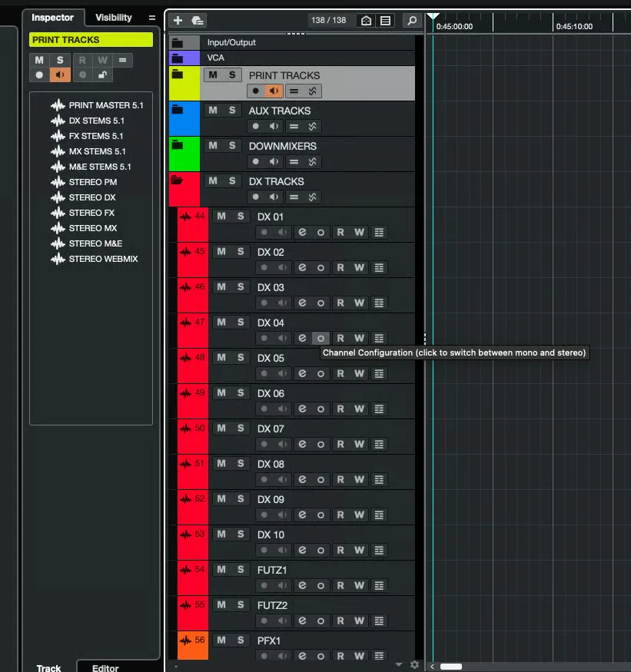This screenshot has width=631, height=672.
Task: Open track list zoom dropdown arrow
Action: 399,664
